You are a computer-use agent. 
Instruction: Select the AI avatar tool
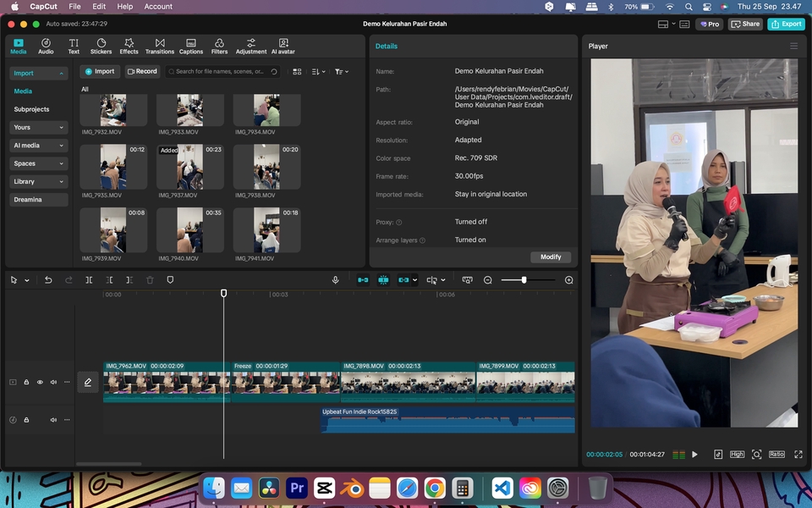[x=283, y=46]
